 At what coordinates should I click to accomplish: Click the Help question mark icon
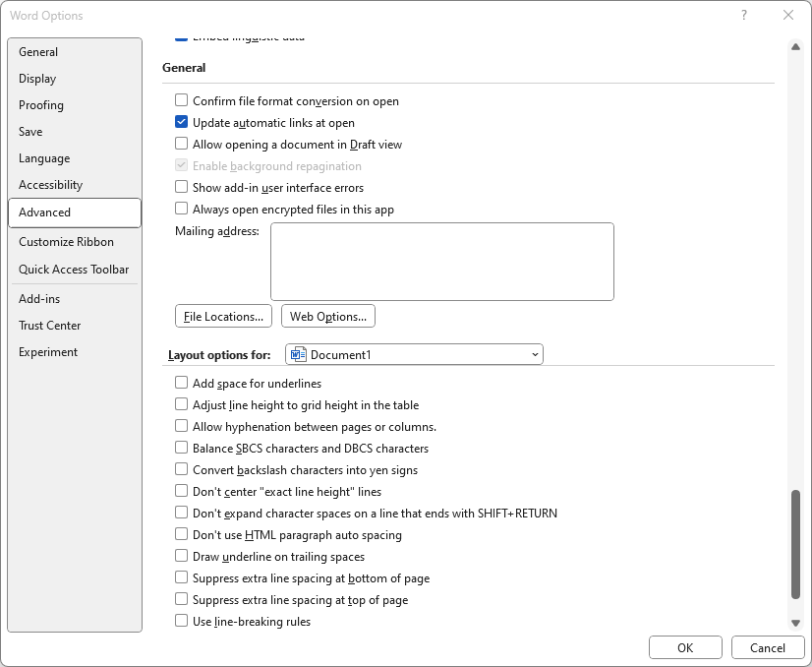tap(744, 15)
